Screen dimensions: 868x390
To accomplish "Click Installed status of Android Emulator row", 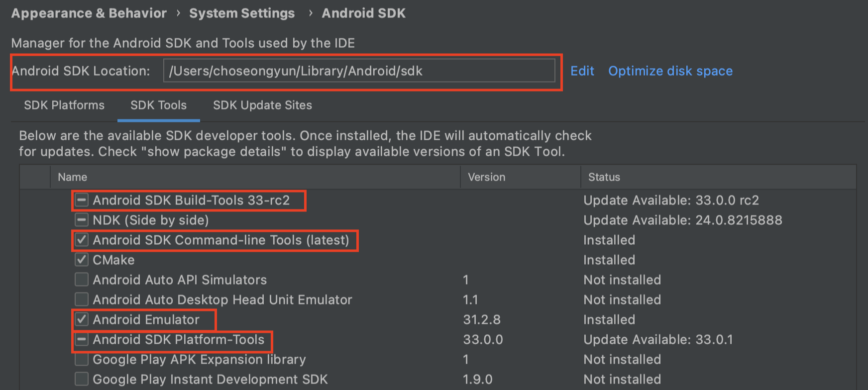I will tap(609, 320).
